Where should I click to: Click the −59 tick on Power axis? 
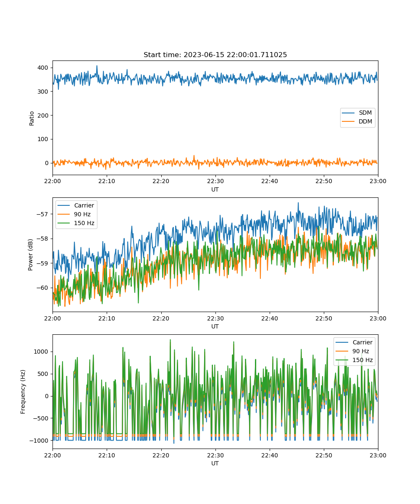(x=43, y=263)
